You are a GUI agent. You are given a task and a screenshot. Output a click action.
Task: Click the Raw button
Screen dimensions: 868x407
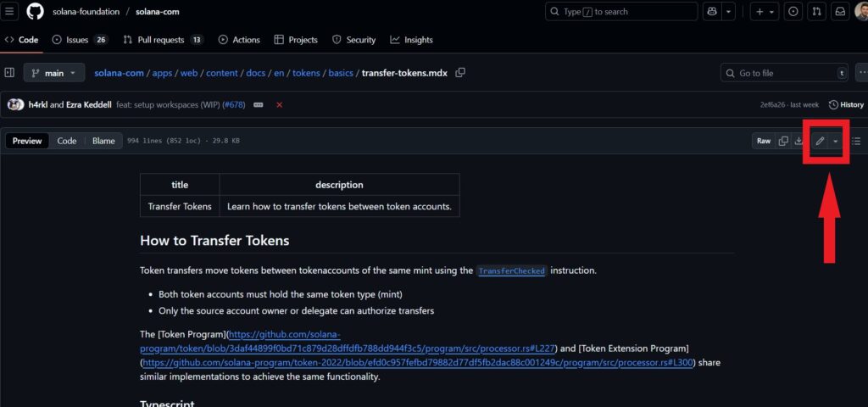(x=763, y=141)
